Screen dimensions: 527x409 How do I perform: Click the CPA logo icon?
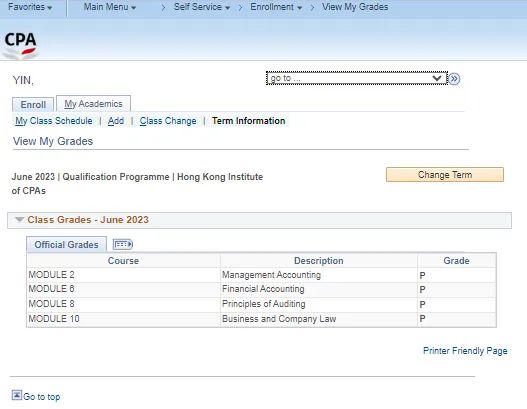20,45
